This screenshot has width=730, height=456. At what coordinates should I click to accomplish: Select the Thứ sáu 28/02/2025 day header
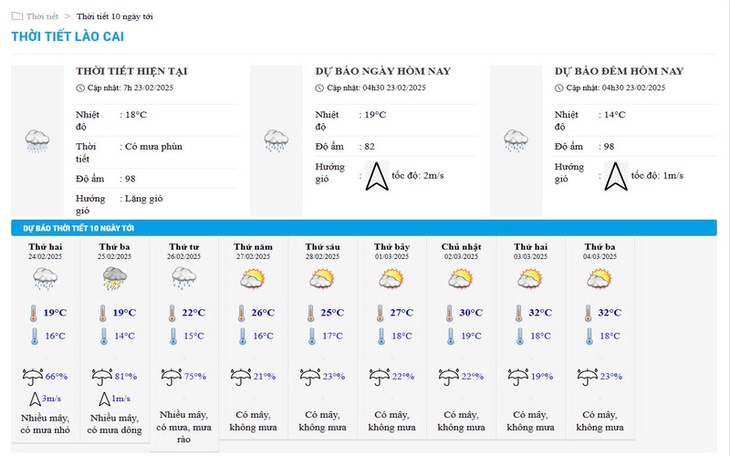323,251
